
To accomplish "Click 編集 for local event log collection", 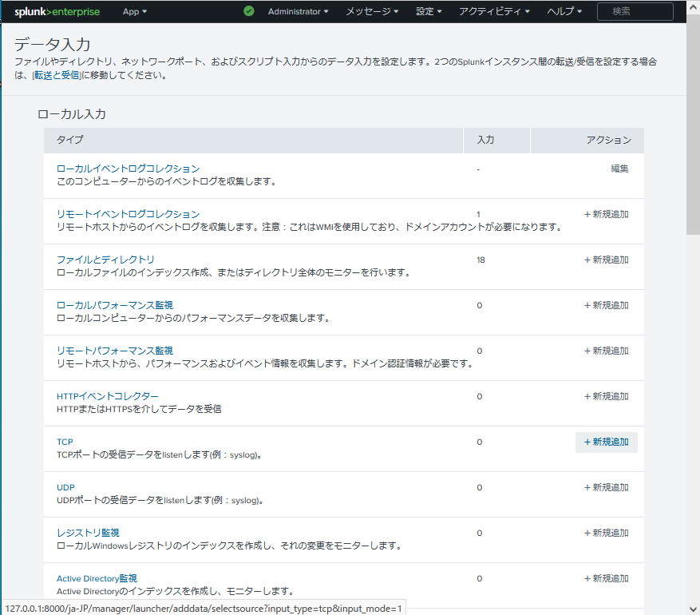I will tap(619, 169).
